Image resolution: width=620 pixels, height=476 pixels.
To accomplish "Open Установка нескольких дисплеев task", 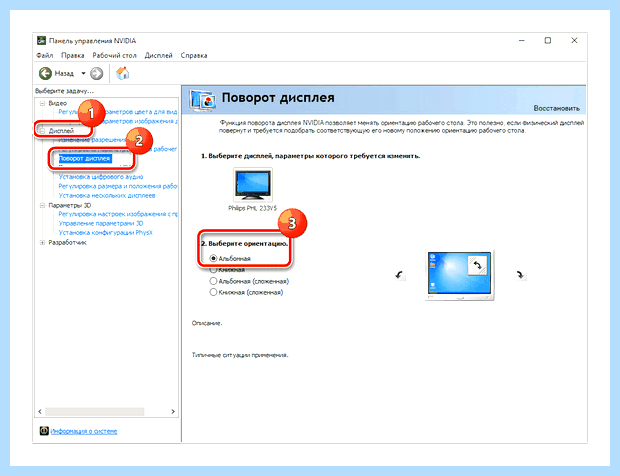I will coord(107,195).
